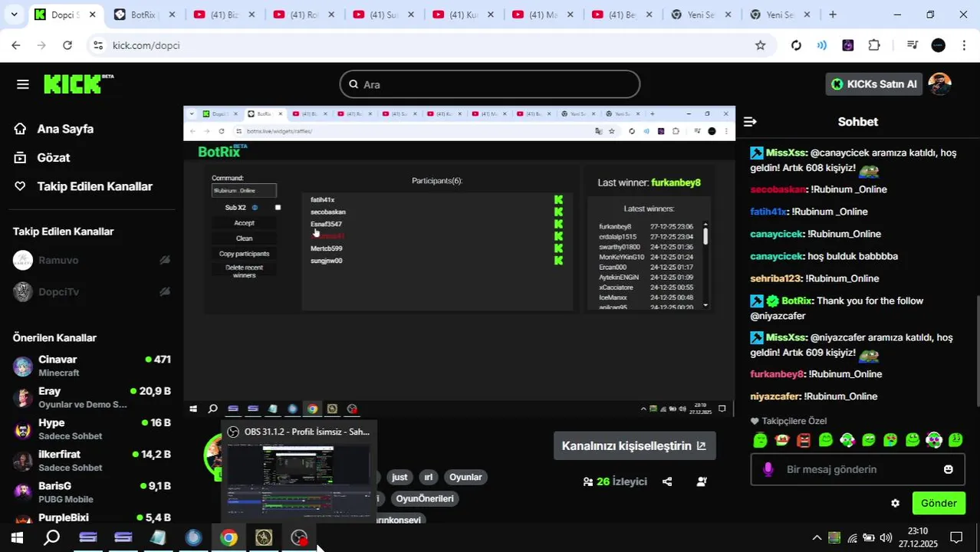Open recommended channel ilkerfirat

tap(91, 460)
